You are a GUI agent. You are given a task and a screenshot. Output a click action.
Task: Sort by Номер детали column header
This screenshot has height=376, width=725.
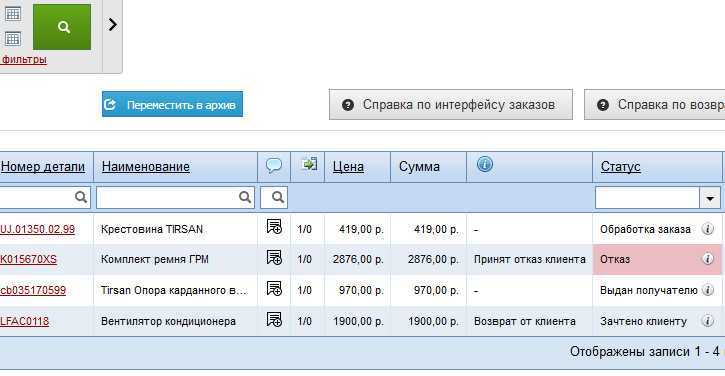(x=43, y=166)
